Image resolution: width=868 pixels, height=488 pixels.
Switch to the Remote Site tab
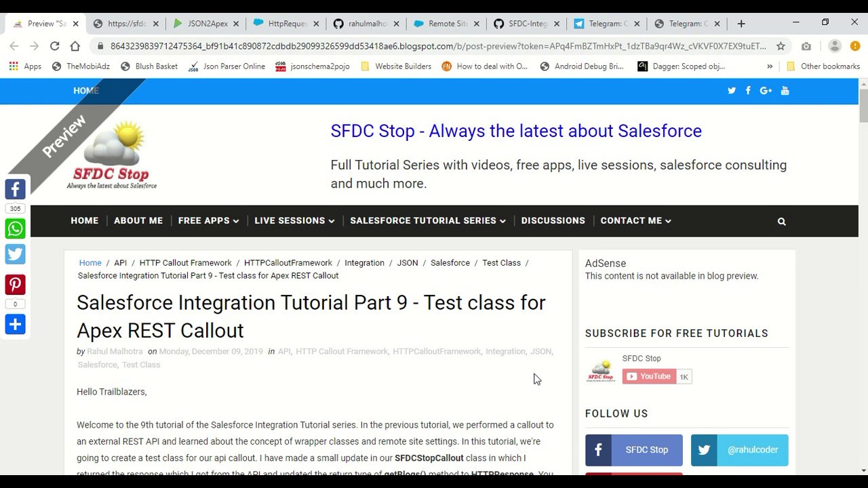tap(447, 24)
